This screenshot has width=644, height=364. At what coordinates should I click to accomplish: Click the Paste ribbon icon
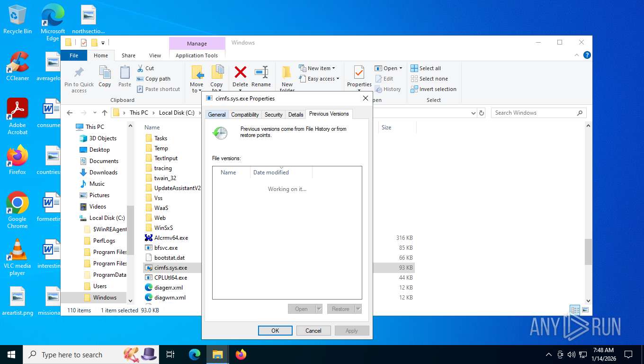coord(125,73)
